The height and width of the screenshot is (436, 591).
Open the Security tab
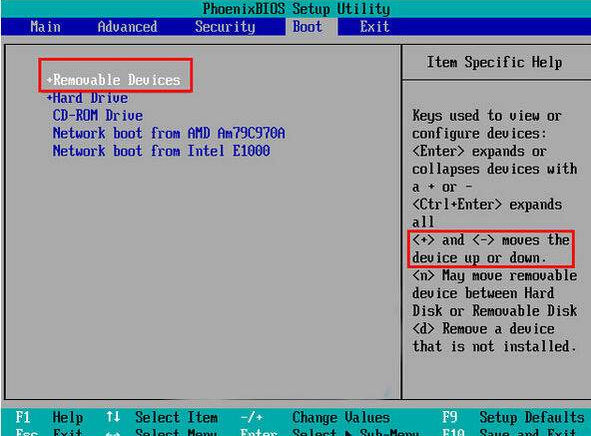click(225, 27)
